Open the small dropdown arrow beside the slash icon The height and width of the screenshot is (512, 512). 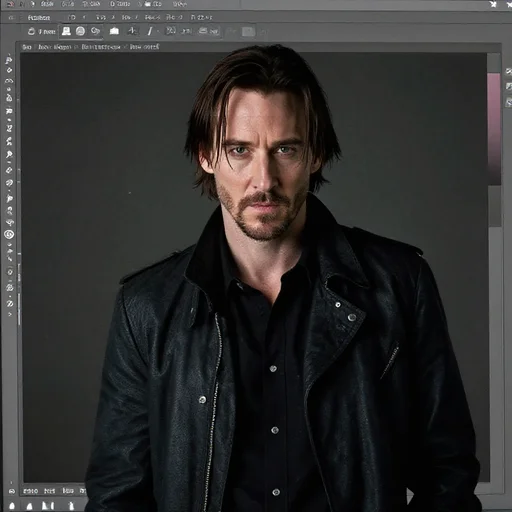158,32
